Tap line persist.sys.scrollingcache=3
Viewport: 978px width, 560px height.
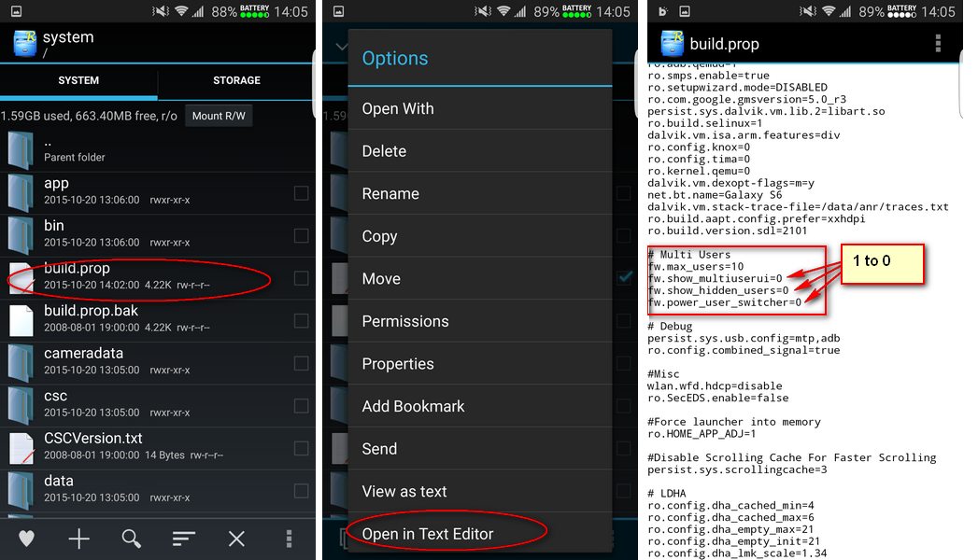click(737, 469)
